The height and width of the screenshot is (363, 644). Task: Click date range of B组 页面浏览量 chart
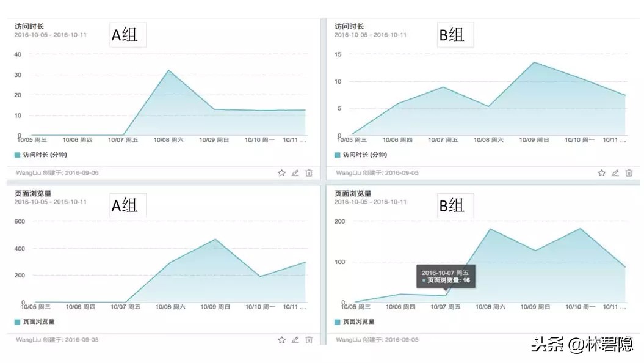[371, 202]
